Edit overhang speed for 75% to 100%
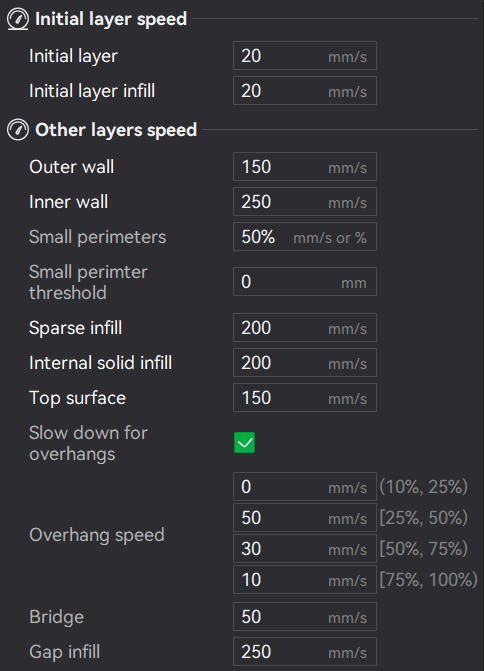 [305, 580]
